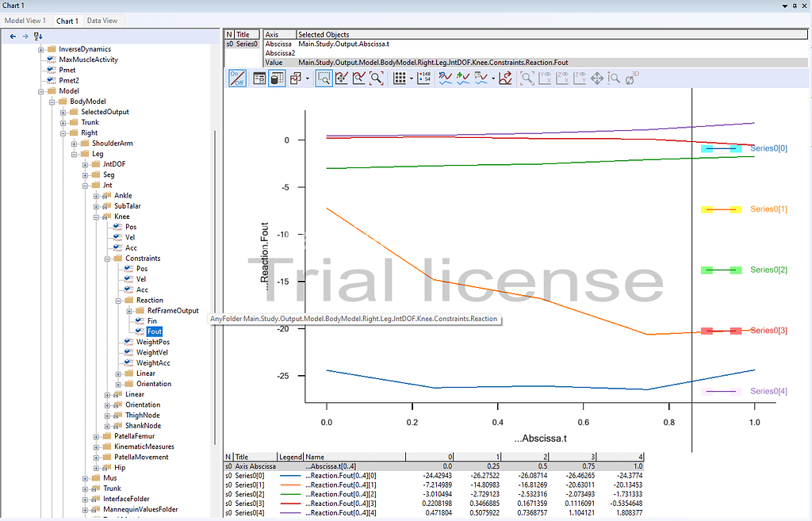
Task: Toggle the data table view button
Action: point(277,78)
